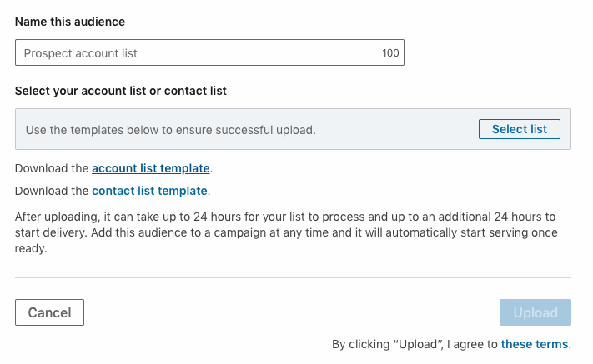Click Download the text before account template link

coord(52,168)
